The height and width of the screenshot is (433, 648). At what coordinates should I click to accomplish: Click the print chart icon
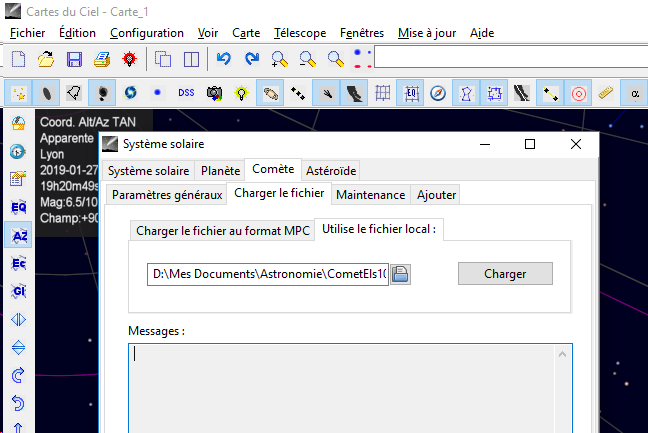pos(101,59)
